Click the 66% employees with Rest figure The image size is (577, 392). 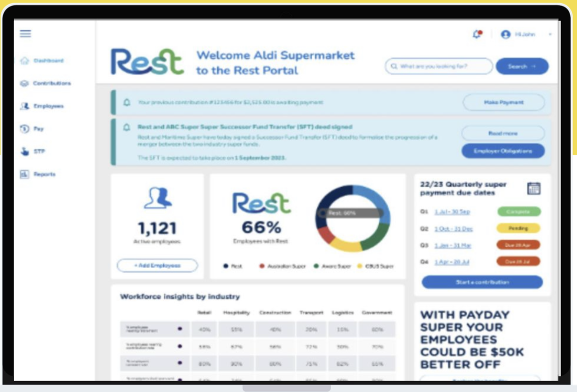point(261,227)
